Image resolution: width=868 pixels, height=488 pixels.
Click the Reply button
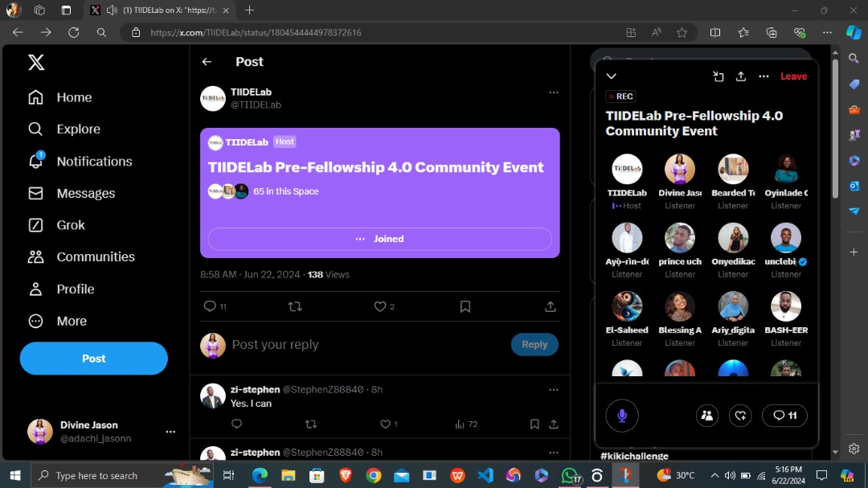pyautogui.click(x=534, y=344)
